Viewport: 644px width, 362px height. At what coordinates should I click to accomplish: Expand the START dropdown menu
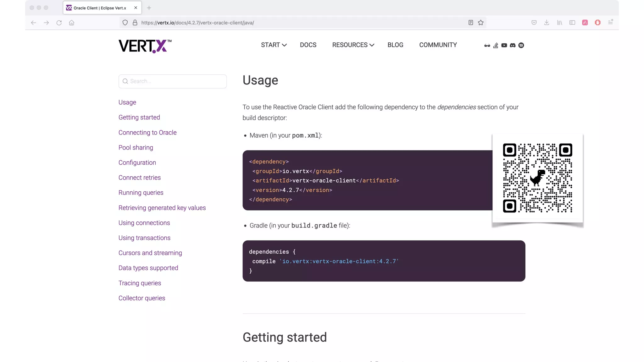tap(274, 45)
